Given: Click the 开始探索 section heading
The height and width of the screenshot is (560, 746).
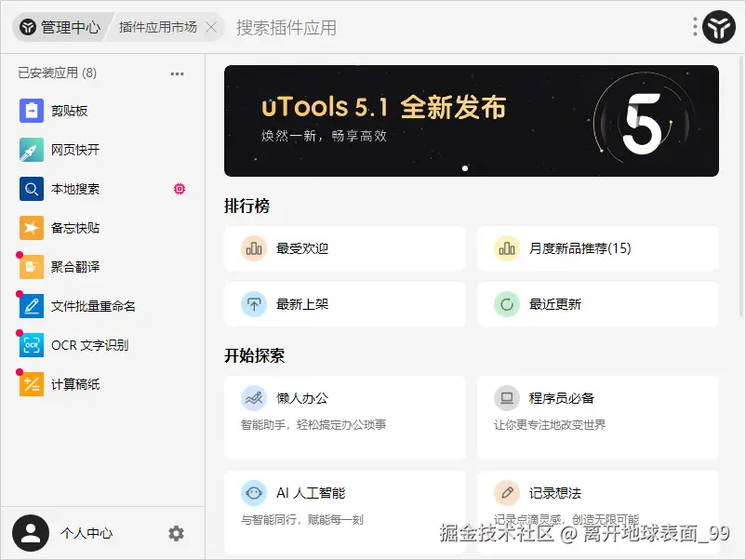Looking at the screenshot, I should 255,356.
